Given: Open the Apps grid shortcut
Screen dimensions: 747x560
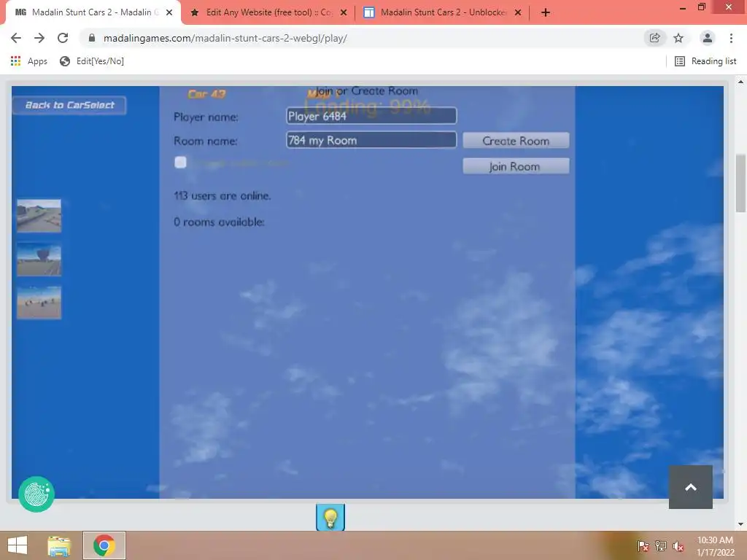Looking at the screenshot, I should pos(29,61).
